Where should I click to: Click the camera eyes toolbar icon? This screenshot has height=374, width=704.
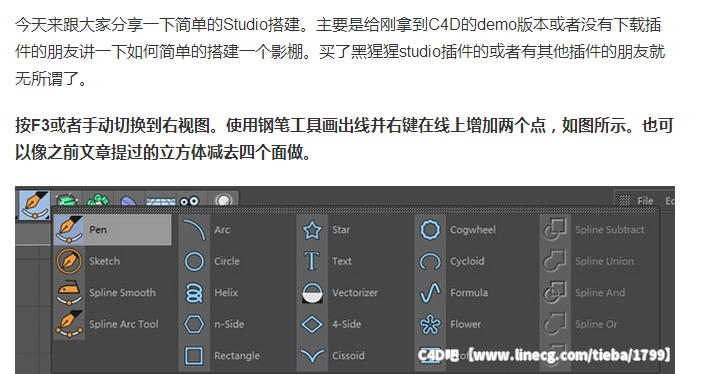tap(189, 201)
